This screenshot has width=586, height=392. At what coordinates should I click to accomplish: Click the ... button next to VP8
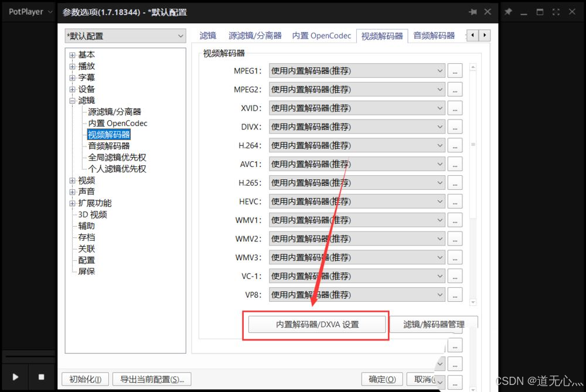pyautogui.click(x=455, y=295)
